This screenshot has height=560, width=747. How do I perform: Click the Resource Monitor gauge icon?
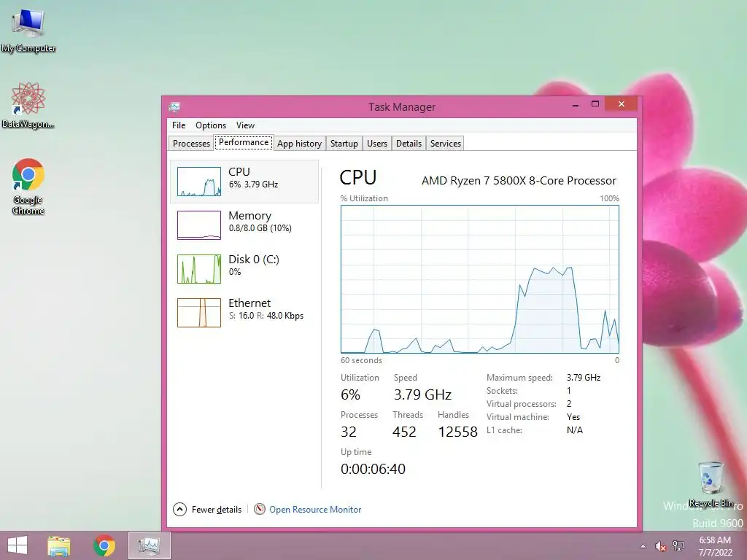(260, 509)
